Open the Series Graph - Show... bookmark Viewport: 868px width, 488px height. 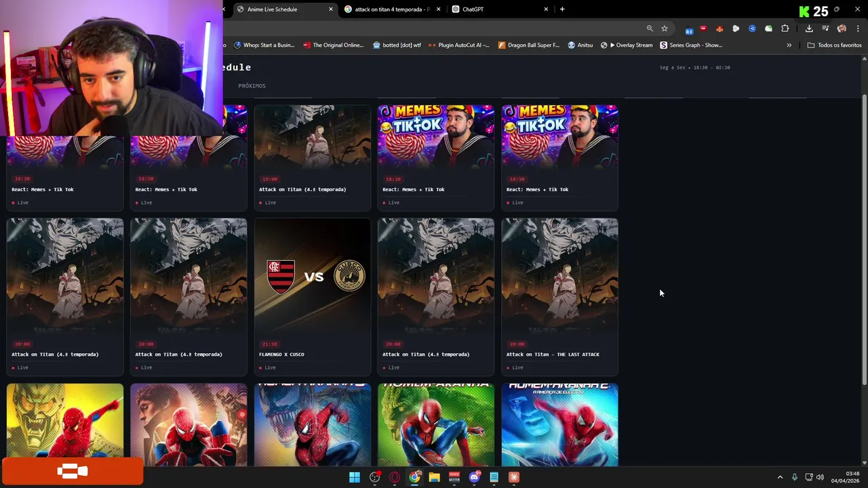pos(691,45)
